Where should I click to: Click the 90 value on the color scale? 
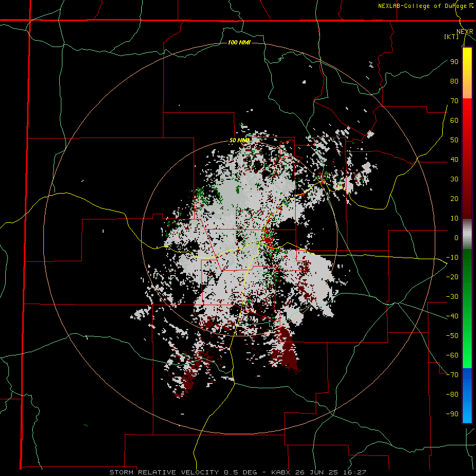(454, 62)
